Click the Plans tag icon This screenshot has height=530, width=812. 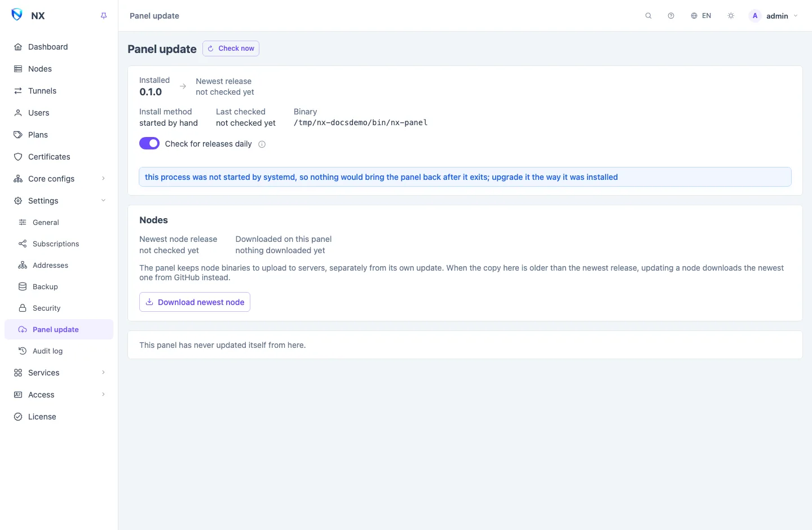(18, 135)
